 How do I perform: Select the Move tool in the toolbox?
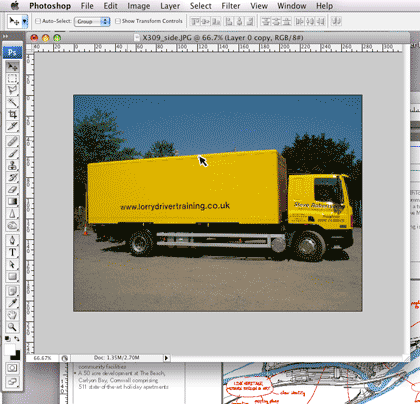[x=13, y=67]
